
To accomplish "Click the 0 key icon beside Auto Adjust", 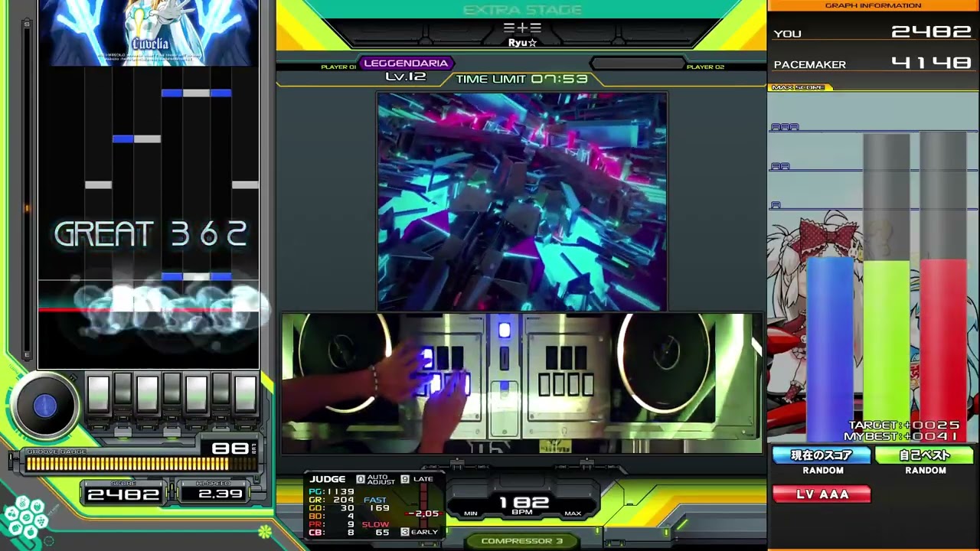I will tap(361, 479).
